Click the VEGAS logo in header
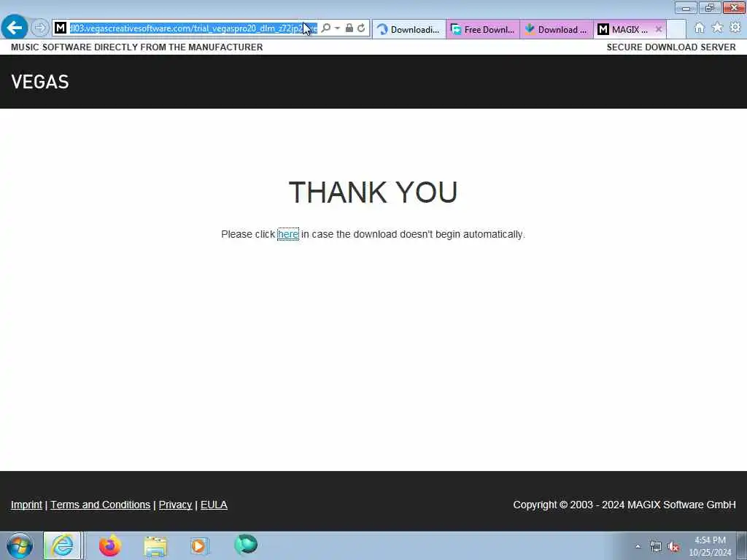The height and width of the screenshot is (560, 747). pyautogui.click(x=40, y=82)
